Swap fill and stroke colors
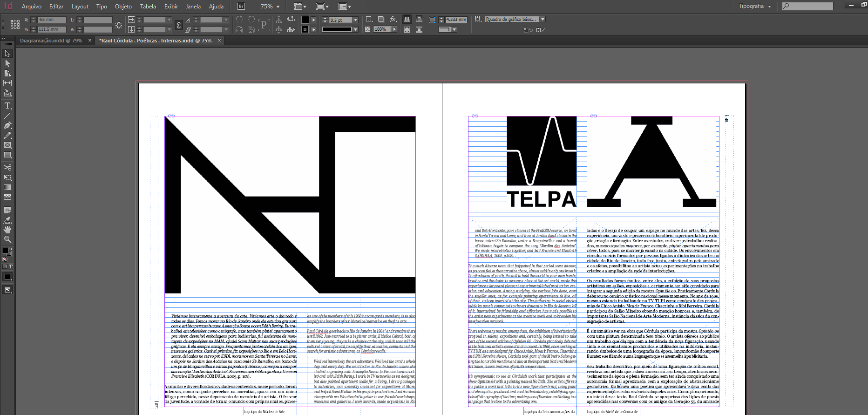Viewport: 868px width, 415px height. pos(10,249)
